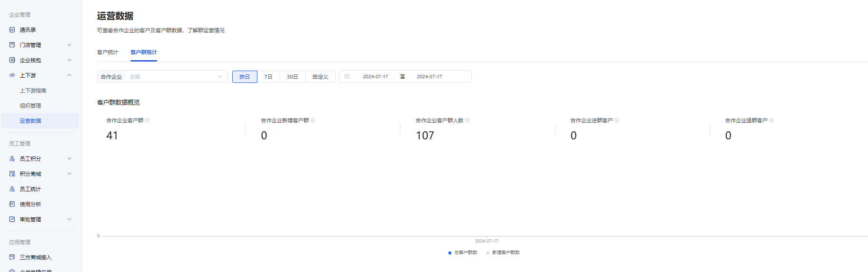The width and height of the screenshot is (868, 272).
Task: Click the 积分商城 shop icon
Action: point(12,174)
